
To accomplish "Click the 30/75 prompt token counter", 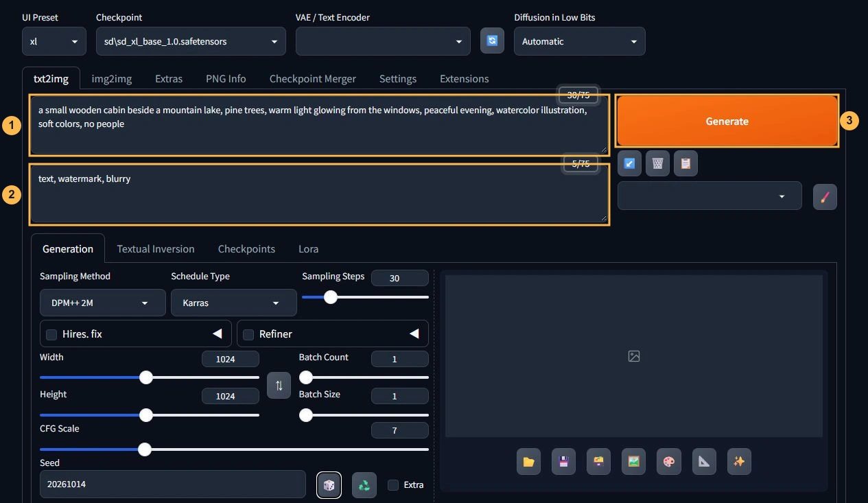I will coord(578,95).
